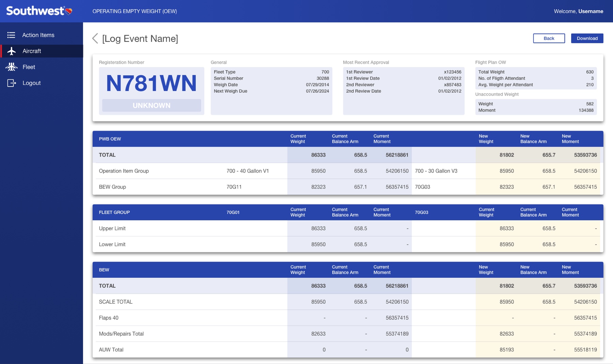This screenshot has height=364, width=613.
Task: Click the Action Items list icon
Action: tap(11, 35)
